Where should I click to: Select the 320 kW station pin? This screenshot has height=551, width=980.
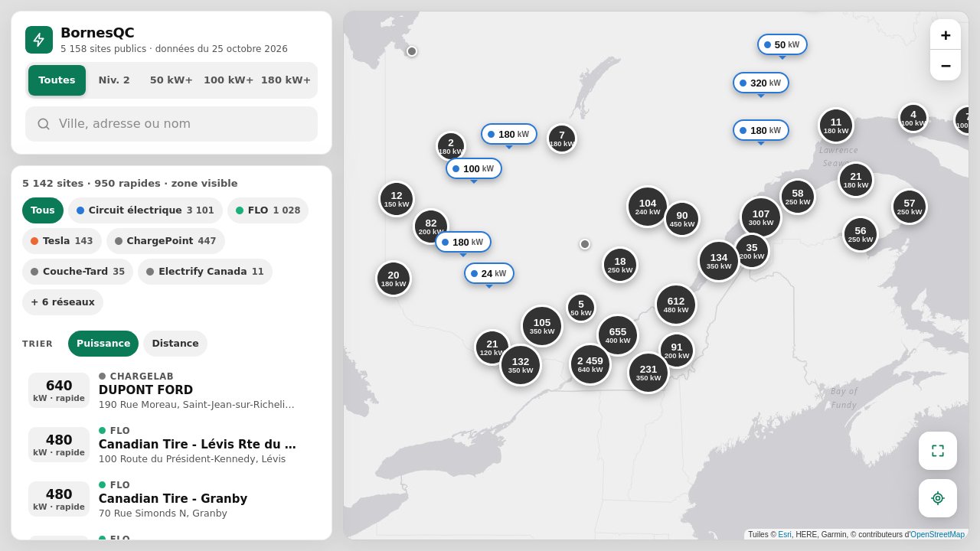761,83
